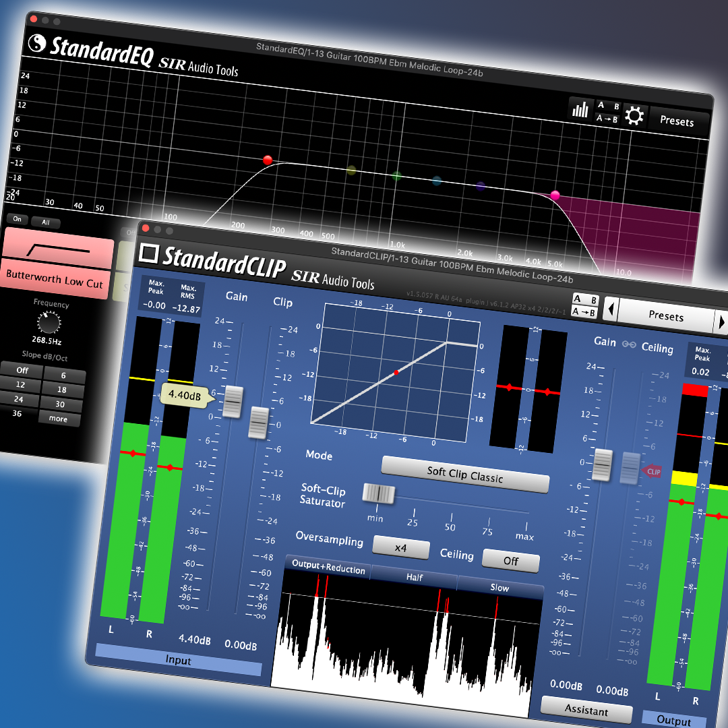Select the red EQ band node

click(268, 160)
